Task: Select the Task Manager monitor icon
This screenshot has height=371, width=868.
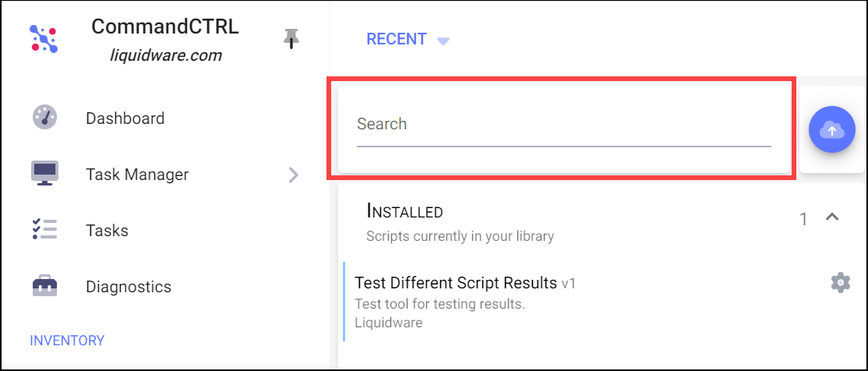Action: (x=45, y=174)
